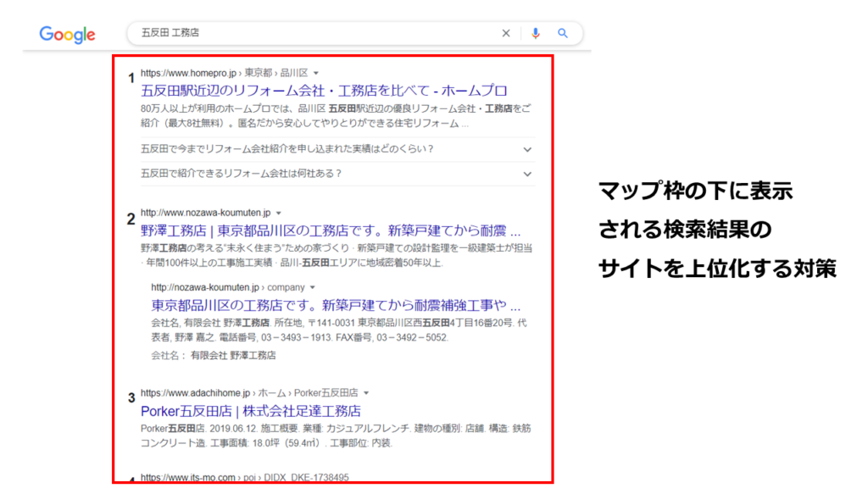
Task: Click the 会社名： 有限会社 野澤工務店 line
Action: 213,355
